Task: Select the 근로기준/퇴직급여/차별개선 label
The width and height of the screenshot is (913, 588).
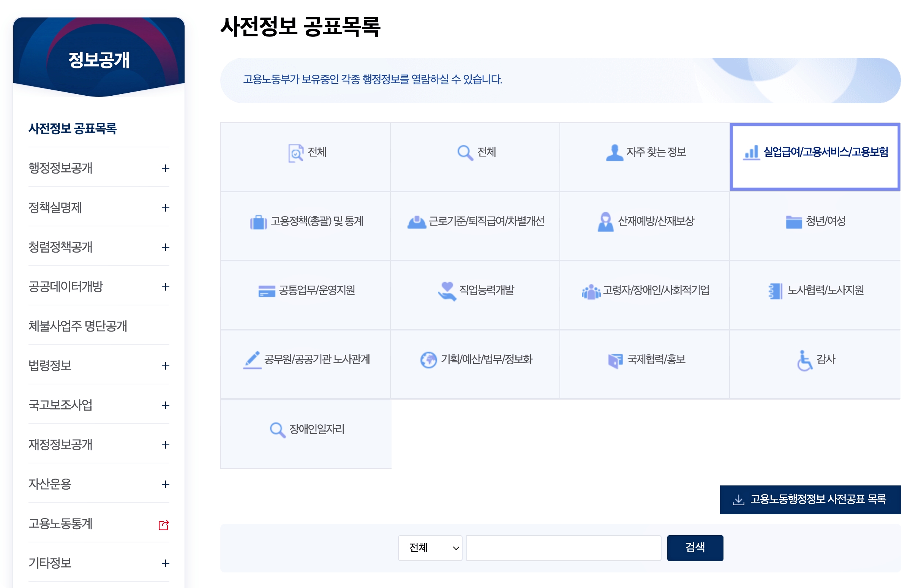Action: coord(486,221)
